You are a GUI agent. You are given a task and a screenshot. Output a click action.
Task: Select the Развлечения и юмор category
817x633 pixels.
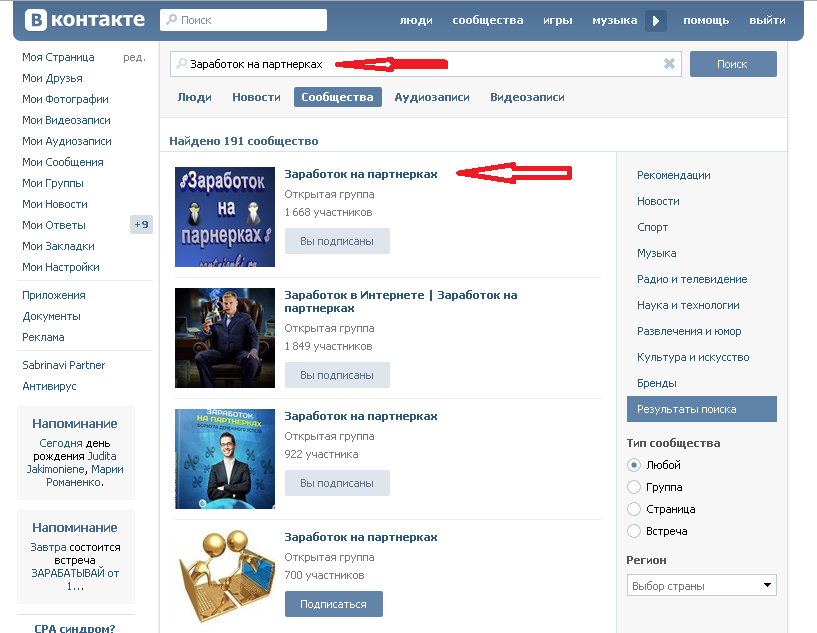[x=689, y=331]
